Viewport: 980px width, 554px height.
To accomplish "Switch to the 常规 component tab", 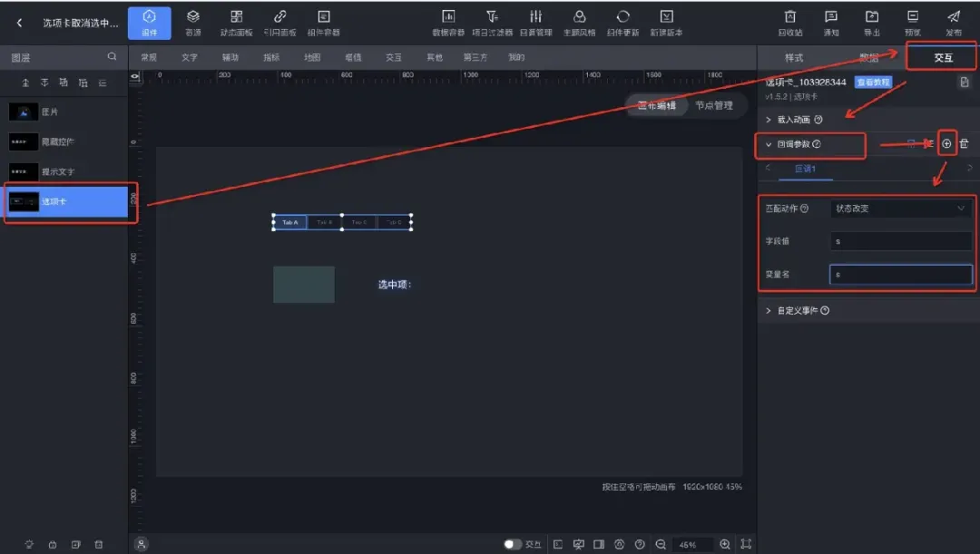I will pos(149,57).
